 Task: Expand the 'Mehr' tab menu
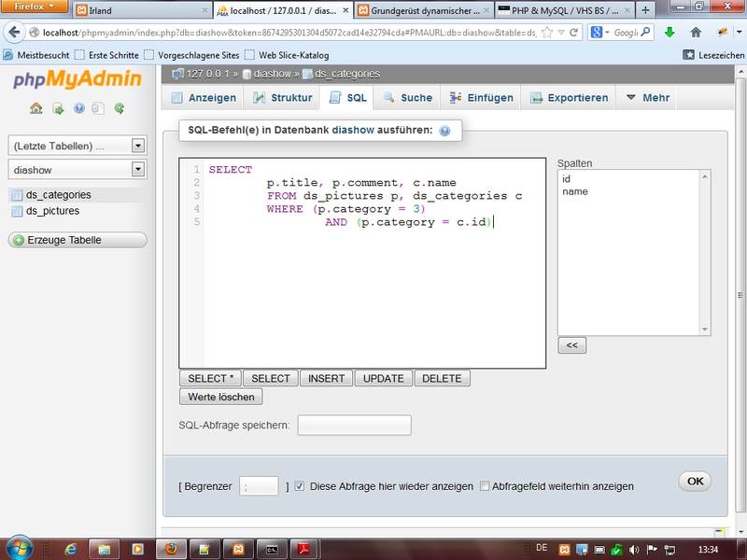(646, 97)
